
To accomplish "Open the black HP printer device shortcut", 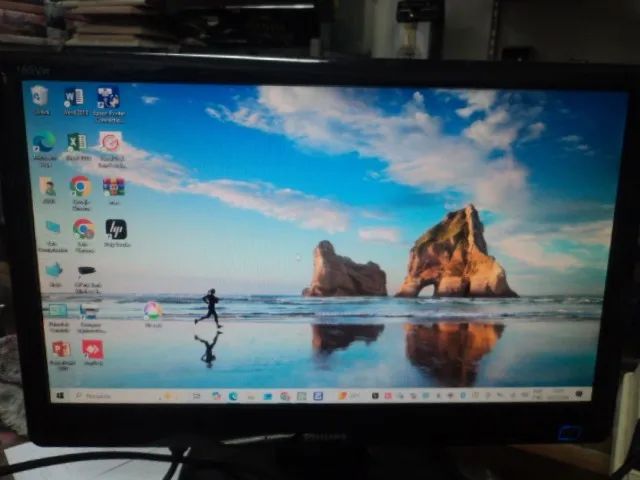I will point(87,278).
